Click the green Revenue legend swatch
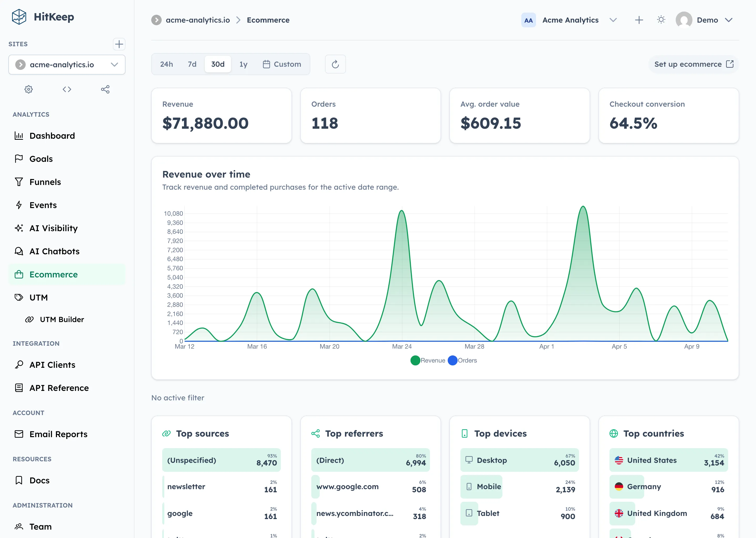 pos(415,360)
